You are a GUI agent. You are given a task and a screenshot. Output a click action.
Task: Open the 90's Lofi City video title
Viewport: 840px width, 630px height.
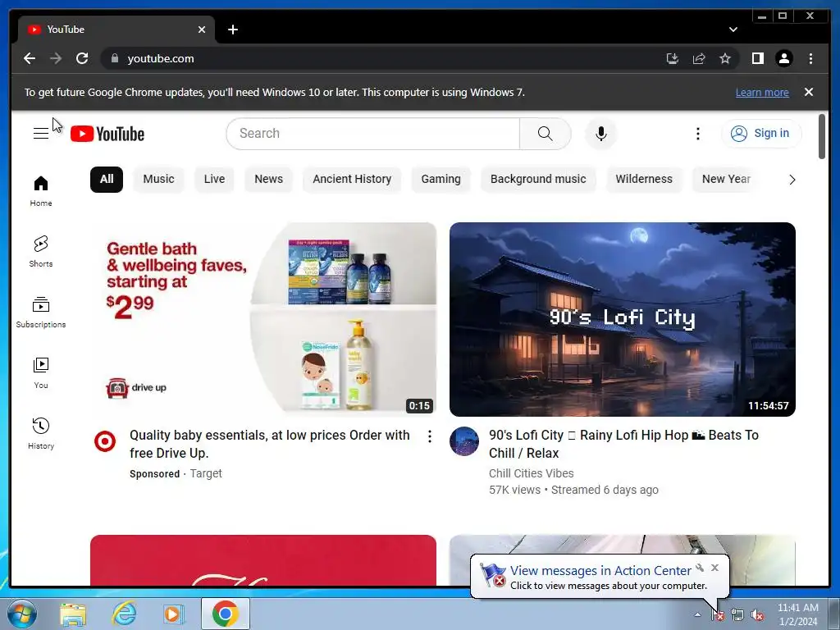tap(623, 444)
